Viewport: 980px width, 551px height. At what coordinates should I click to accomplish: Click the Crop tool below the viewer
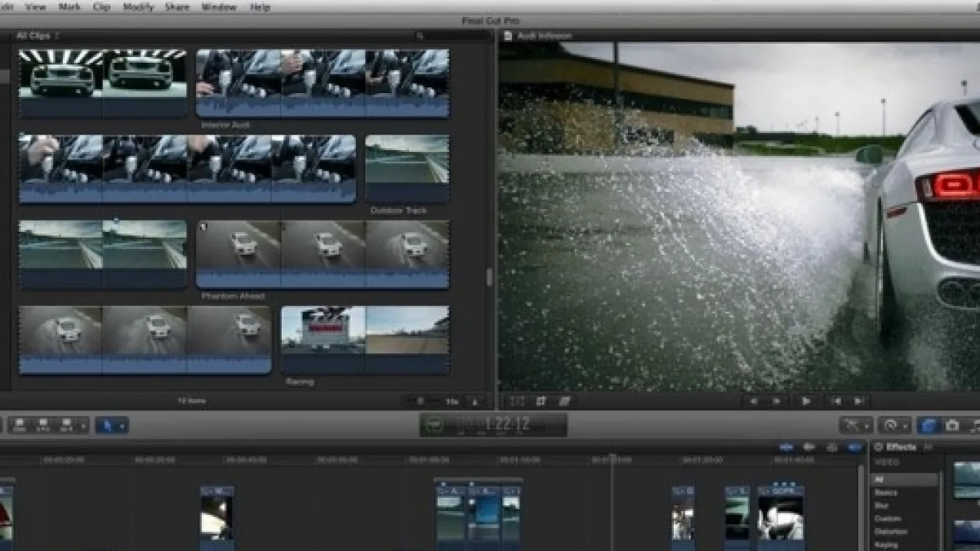tap(541, 401)
